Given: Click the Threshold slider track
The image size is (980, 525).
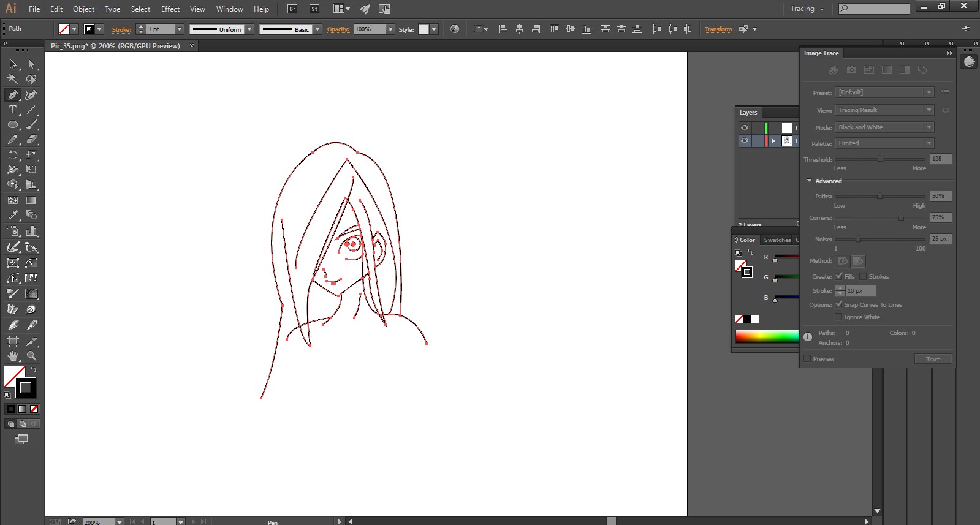Looking at the screenshot, I should click(880, 159).
